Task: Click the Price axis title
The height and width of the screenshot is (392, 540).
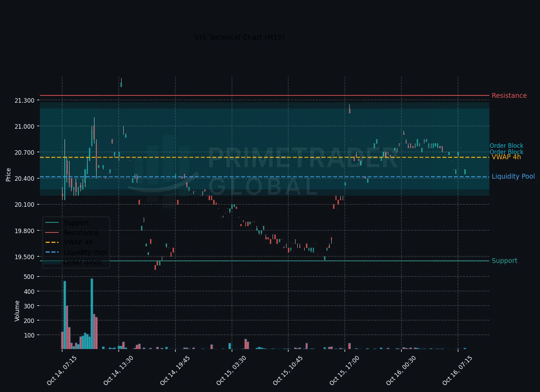Action: click(8, 174)
